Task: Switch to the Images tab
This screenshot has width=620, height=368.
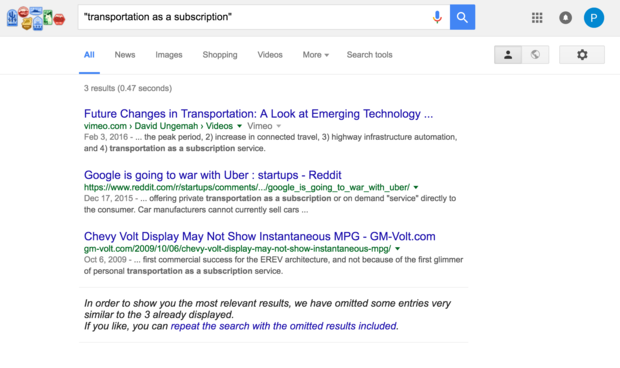Action: pyautogui.click(x=169, y=55)
